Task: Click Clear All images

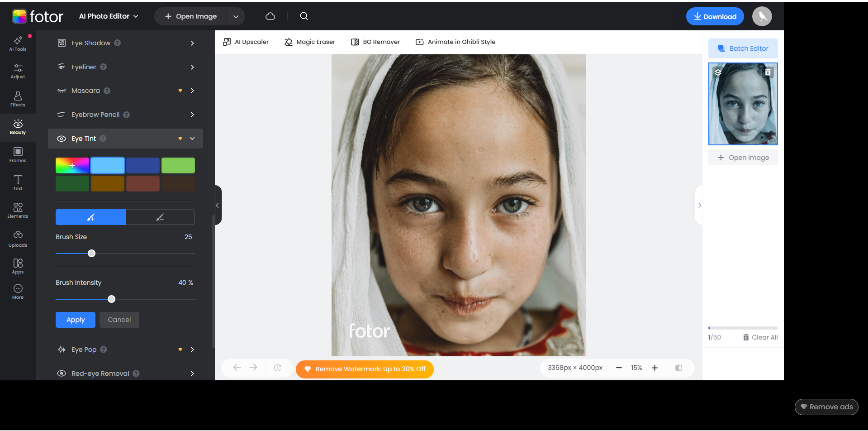Action: click(x=760, y=337)
